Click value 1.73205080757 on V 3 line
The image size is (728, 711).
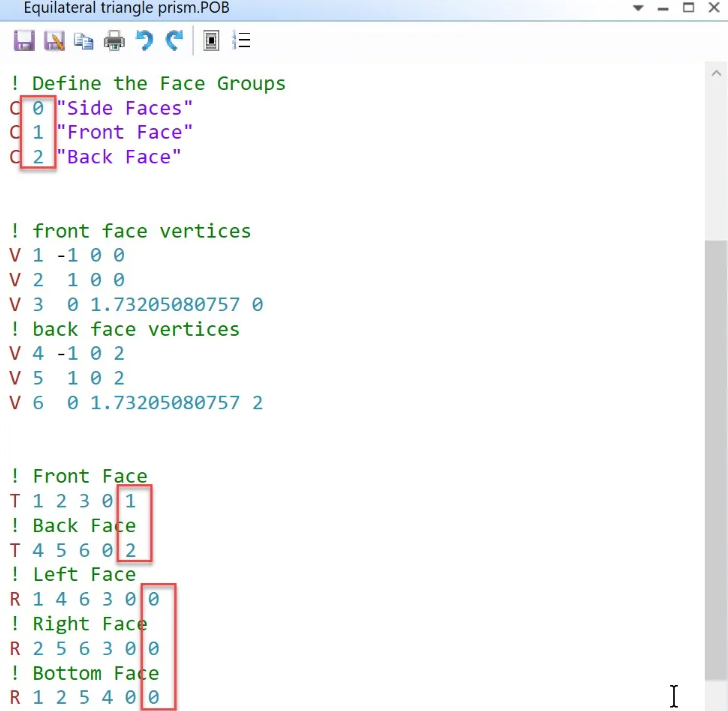[165, 304]
